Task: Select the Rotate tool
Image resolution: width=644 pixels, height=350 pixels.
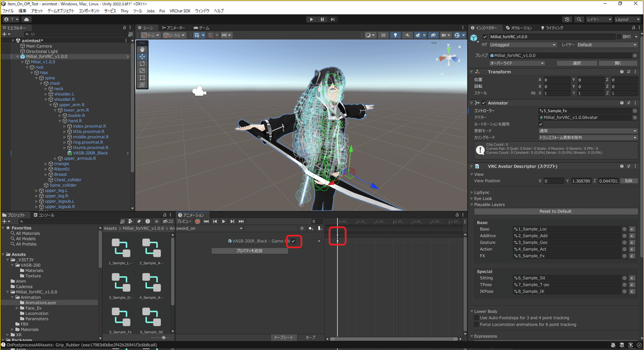Action: (x=142, y=63)
